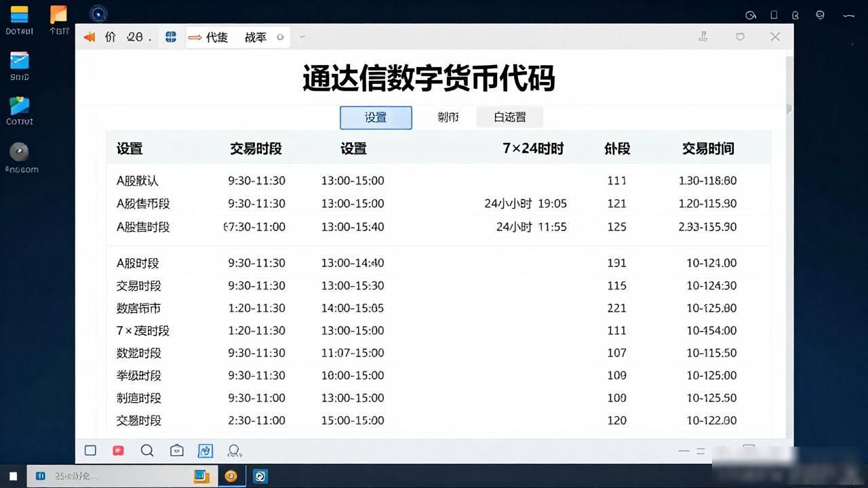Select the A股售时段 row label
The width and height of the screenshot is (868, 488).
click(143, 226)
